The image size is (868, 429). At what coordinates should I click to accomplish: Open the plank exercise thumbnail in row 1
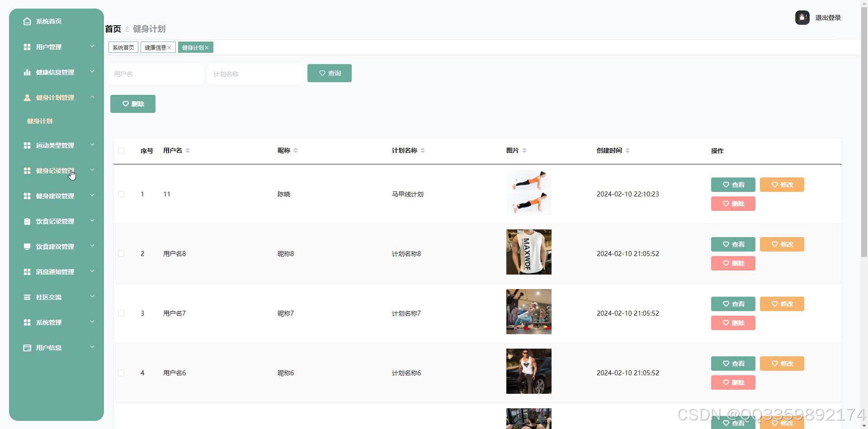tap(529, 192)
